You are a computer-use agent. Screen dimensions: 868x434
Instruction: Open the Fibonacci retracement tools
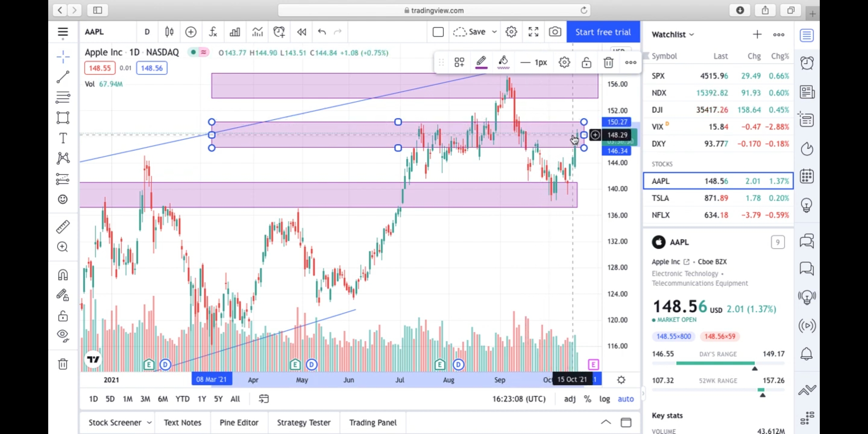pos(63,97)
